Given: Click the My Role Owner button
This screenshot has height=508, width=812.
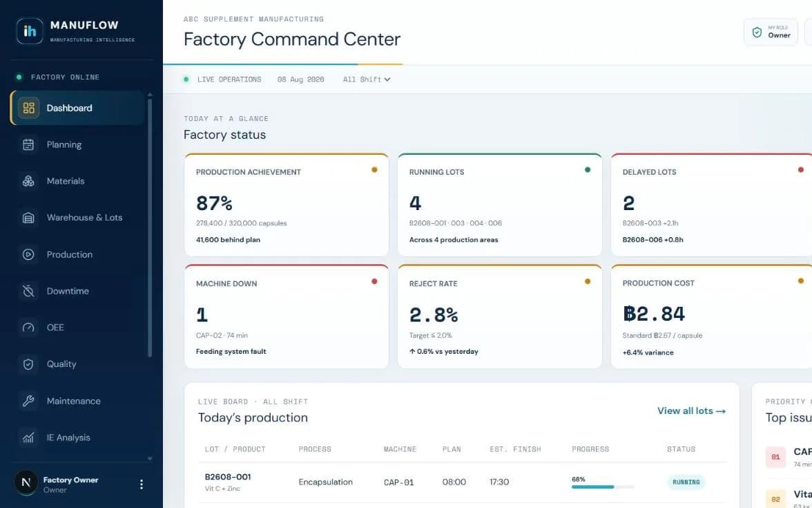Looking at the screenshot, I should tap(771, 32).
